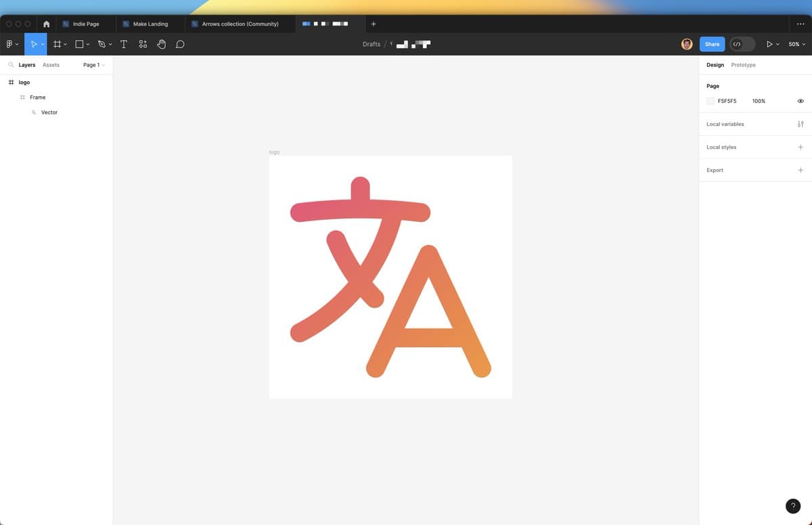
Task: Select the Move tool
Action: pyautogui.click(x=34, y=44)
